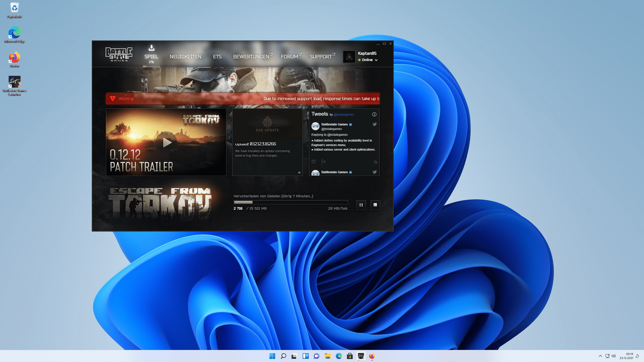Image resolution: width=644 pixels, height=362 pixels.
Task: Select the Firefox desktop shortcut
Action: (14, 59)
